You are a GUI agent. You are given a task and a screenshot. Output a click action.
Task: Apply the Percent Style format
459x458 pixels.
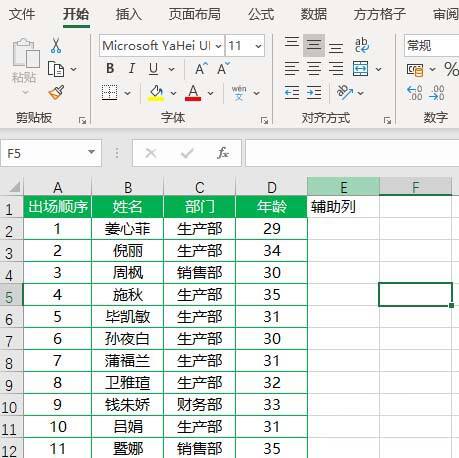452,69
